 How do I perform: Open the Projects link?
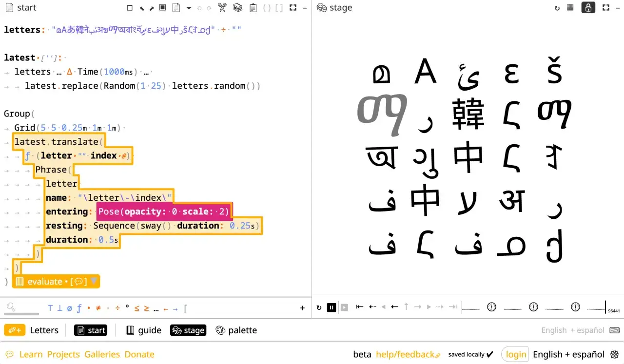point(63,354)
